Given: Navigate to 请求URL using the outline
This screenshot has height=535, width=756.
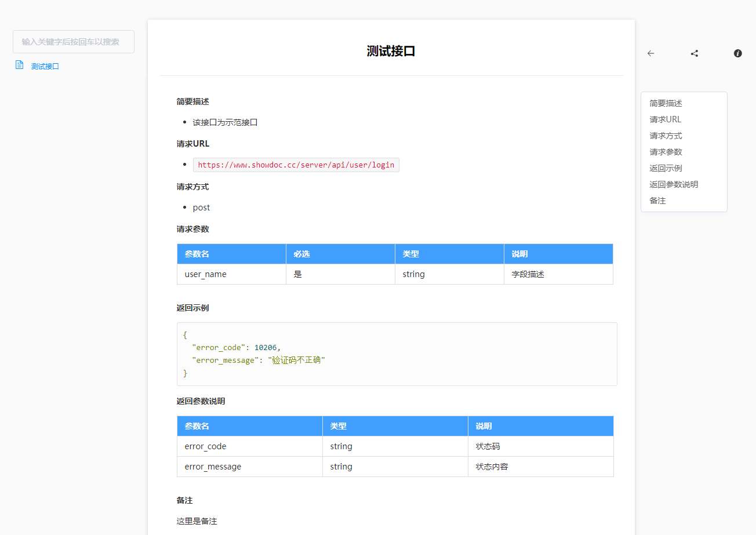Looking at the screenshot, I should [x=664, y=119].
